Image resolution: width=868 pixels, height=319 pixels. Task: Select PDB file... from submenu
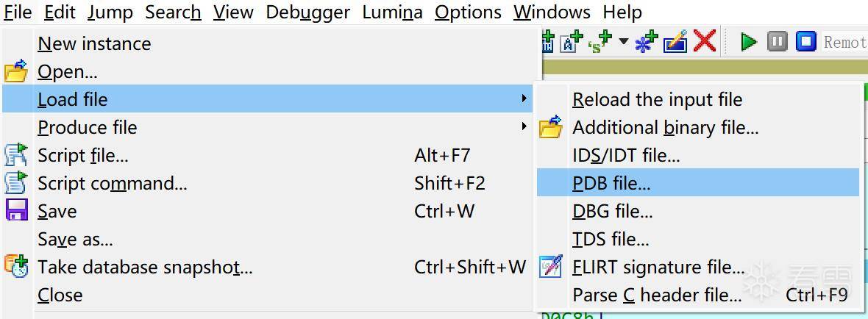[611, 183]
